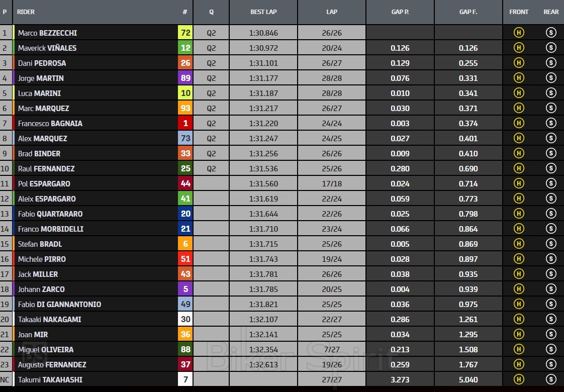Viewport: 564px width, 392px height.
Task: Click rear tyre S icon for Maverick Viñales
Action: point(551,48)
